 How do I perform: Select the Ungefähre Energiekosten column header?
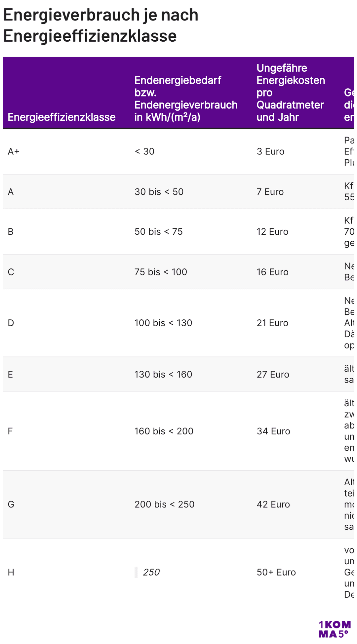(x=291, y=93)
